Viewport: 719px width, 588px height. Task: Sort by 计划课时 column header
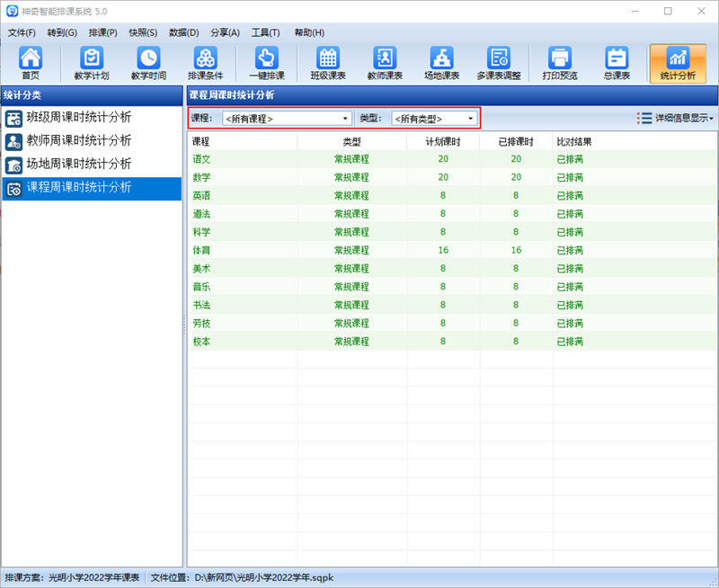442,141
